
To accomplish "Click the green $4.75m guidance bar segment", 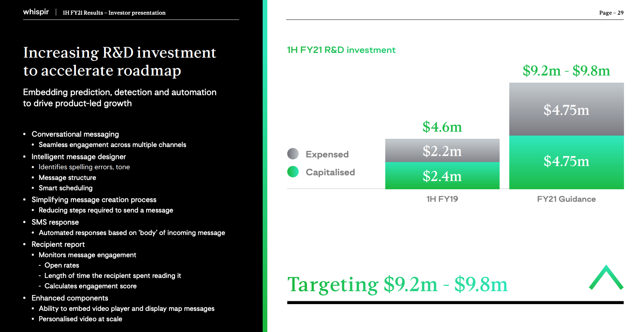I will (x=566, y=162).
